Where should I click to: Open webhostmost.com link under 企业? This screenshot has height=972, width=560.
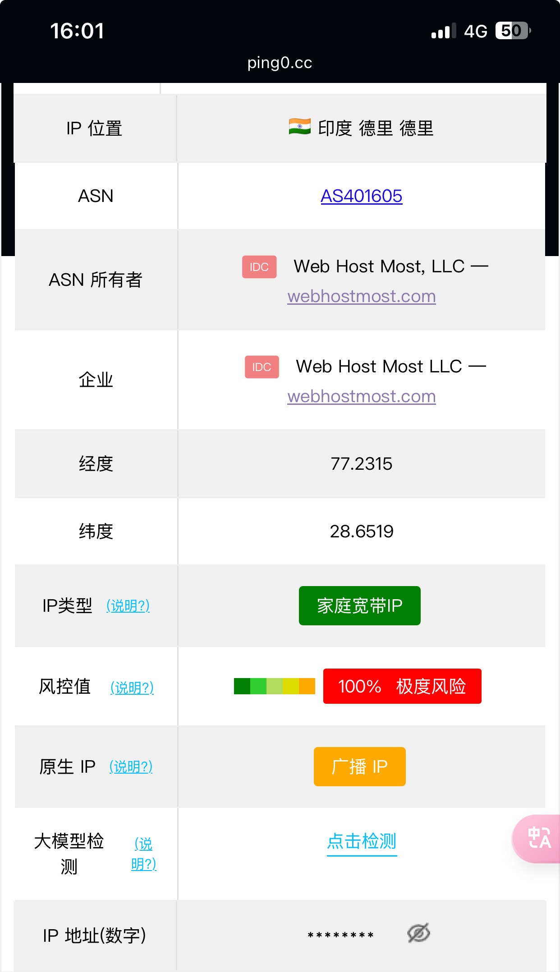coord(361,396)
